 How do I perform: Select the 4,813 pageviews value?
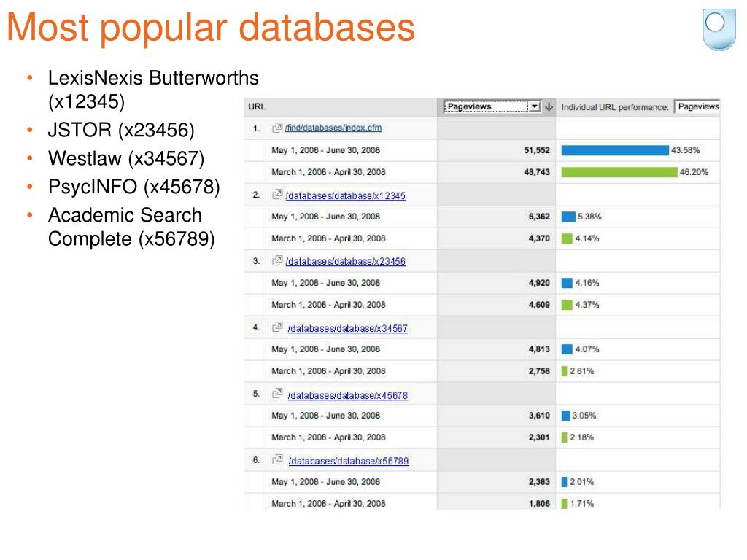coord(539,349)
